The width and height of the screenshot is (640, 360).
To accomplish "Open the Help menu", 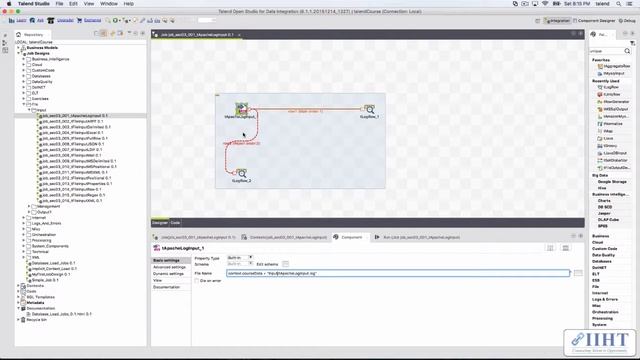I will coord(129,4).
